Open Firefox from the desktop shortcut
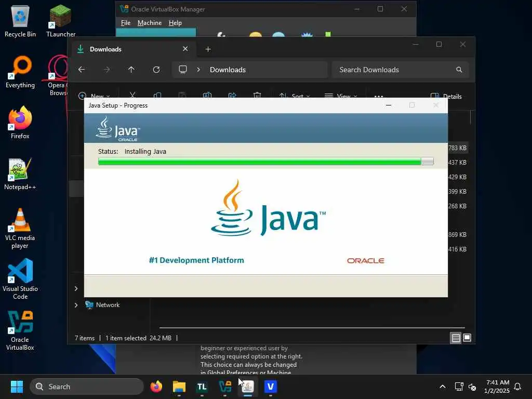Screen dimensions: 532x399 (x=20, y=123)
